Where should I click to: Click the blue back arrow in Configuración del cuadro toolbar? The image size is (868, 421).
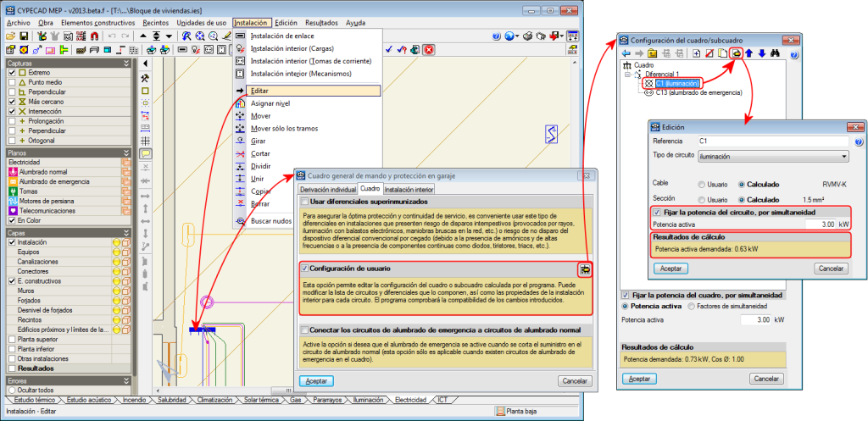coord(626,53)
